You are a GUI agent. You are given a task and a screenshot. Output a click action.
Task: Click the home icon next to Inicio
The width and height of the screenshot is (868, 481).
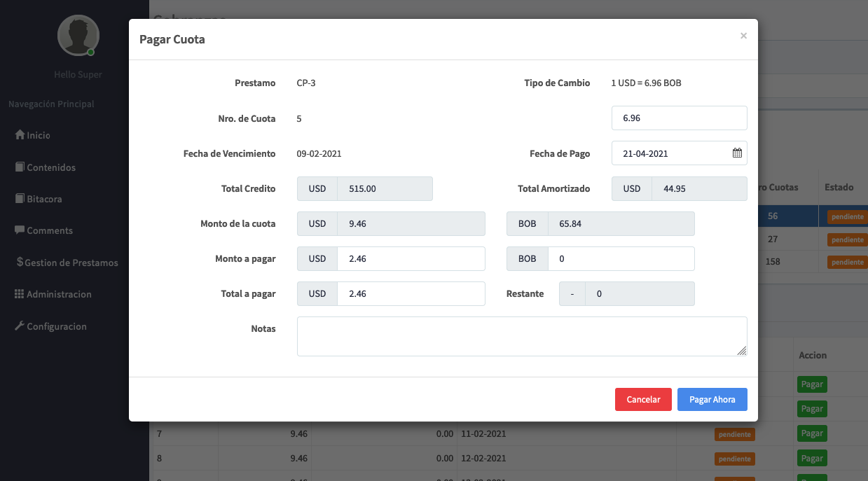pyautogui.click(x=20, y=135)
